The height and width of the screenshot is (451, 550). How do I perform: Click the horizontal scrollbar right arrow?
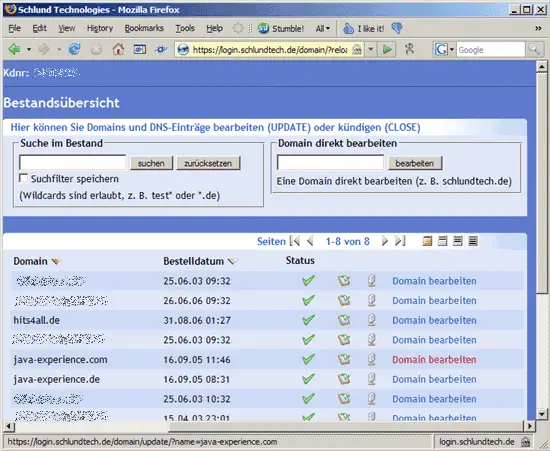coord(530,426)
